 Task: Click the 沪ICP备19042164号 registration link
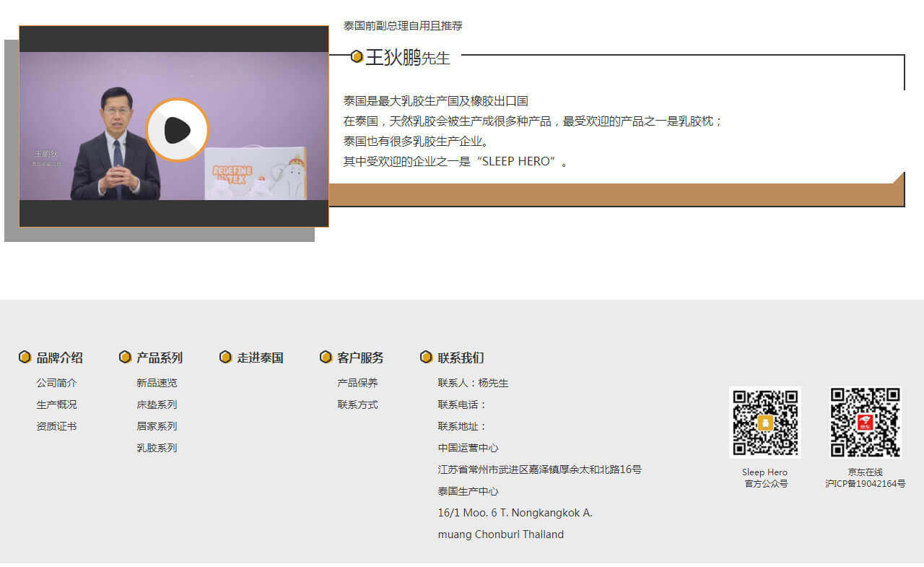(865, 484)
